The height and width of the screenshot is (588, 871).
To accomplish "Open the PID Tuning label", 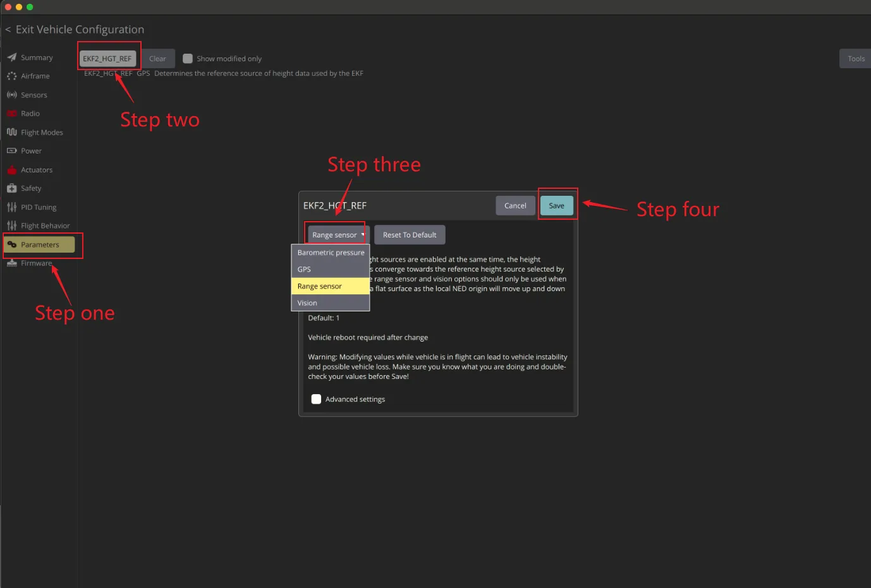I will tap(39, 207).
